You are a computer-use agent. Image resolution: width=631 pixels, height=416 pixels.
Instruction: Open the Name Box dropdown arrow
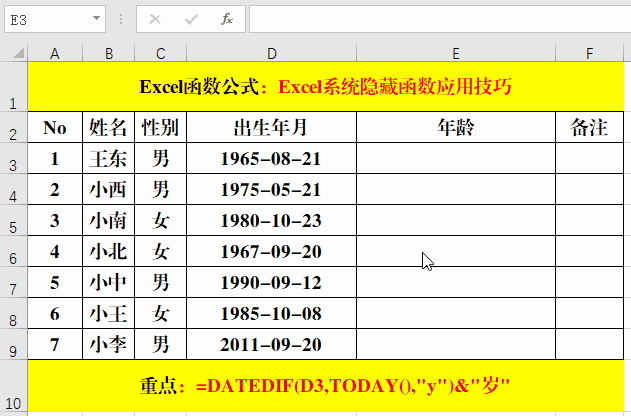[x=96, y=18]
